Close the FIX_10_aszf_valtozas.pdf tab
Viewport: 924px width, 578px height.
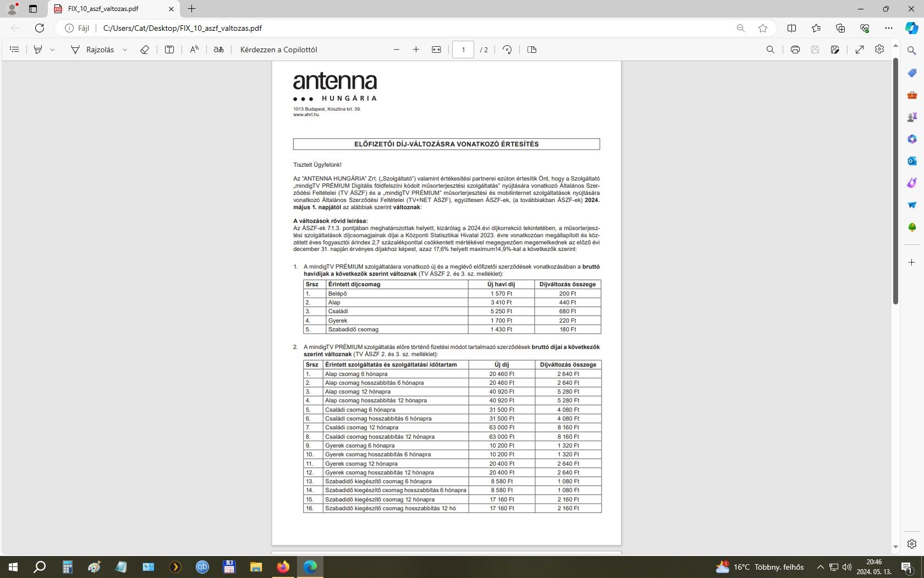click(x=171, y=9)
